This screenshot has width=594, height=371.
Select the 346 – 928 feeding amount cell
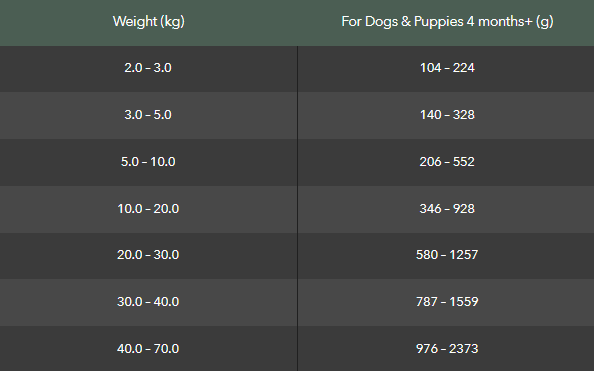click(x=446, y=209)
